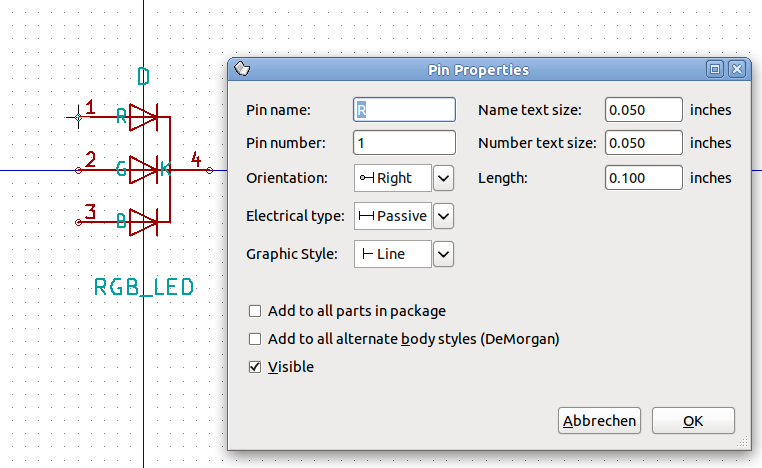Select pin 2 endpoint of the G diode
The height and width of the screenshot is (468, 762).
coord(78,170)
